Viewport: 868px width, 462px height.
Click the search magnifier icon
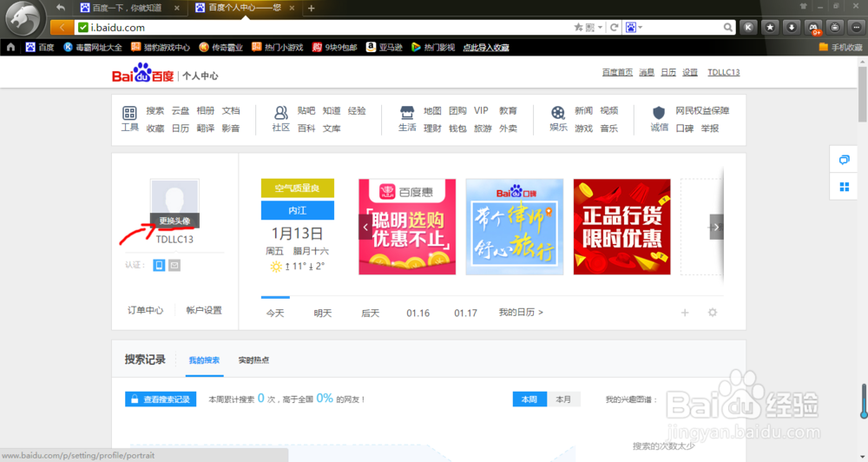click(x=728, y=27)
